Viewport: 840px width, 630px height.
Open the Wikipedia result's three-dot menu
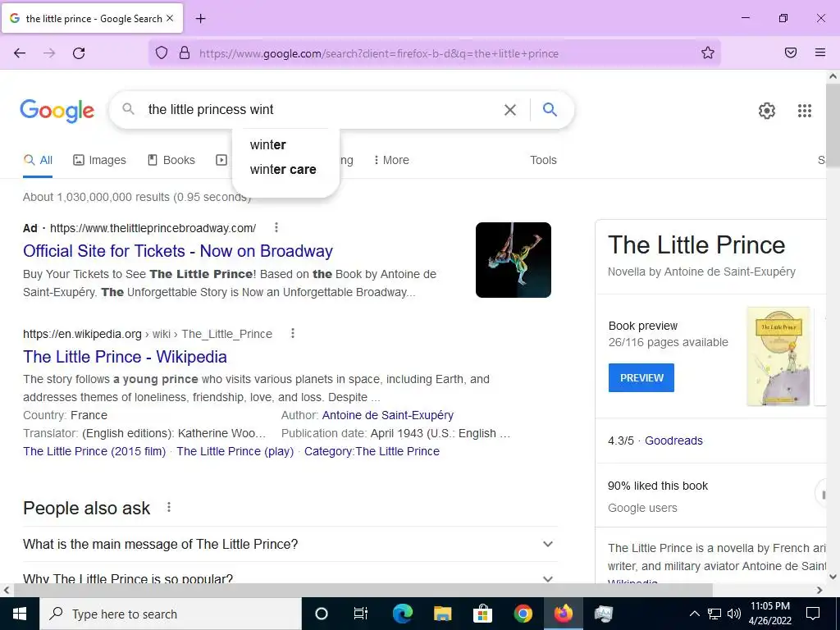coord(293,333)
